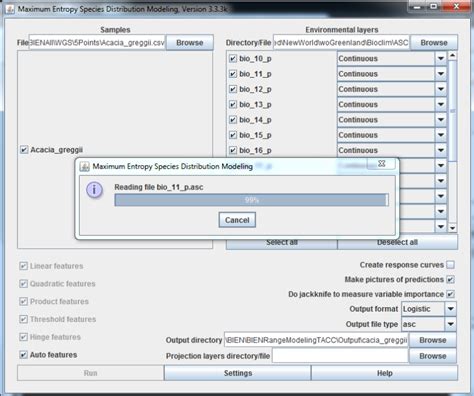Browse for the projection layers directory
This screenshot has height=396, width=474.
coord(433,356)
